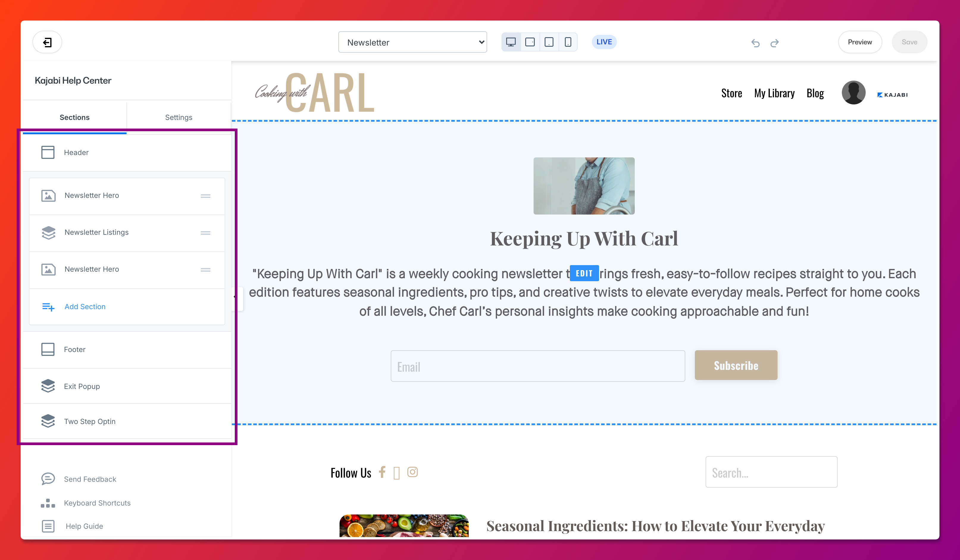
Task: Select portrait tablet preview icon
Action: [x=549, y=42]
